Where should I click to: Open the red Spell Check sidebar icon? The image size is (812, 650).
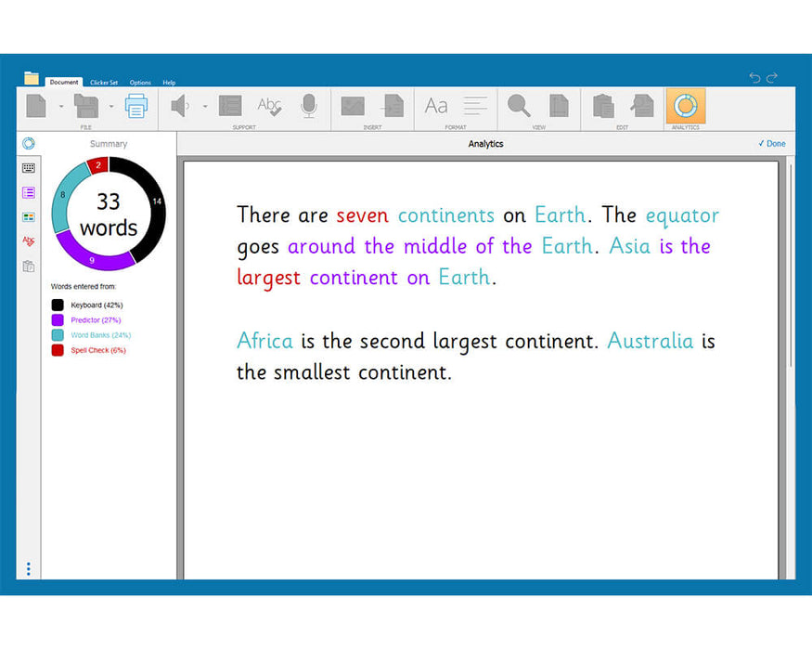[29, 241]
